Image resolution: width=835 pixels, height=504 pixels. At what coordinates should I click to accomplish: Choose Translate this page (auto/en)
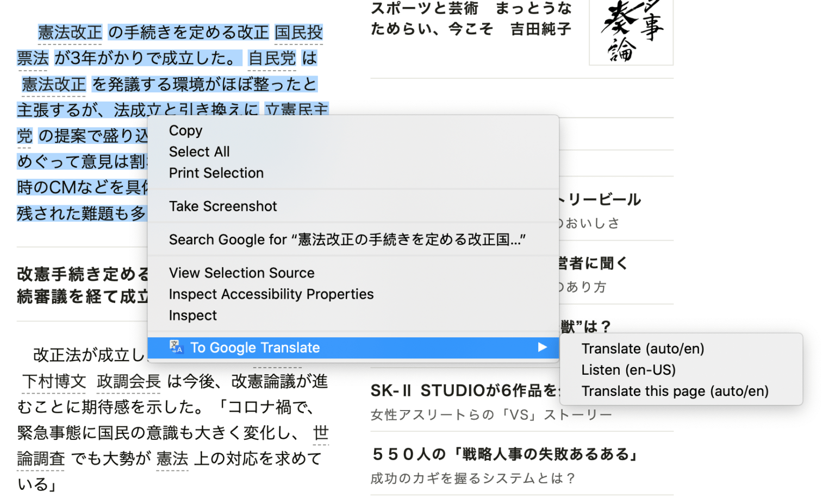click(675, 391)
